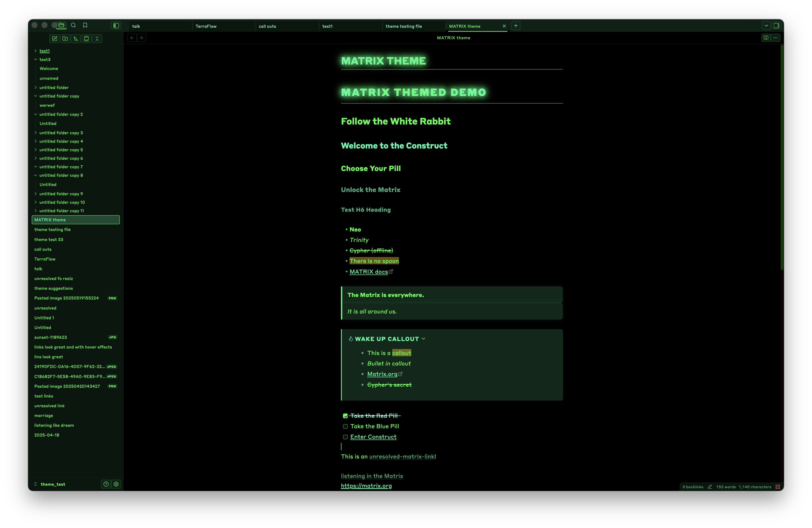Image resolution: width=812 pixels, height=528 pixels.
Task: Click the new note icon
Action: [54, 38]
